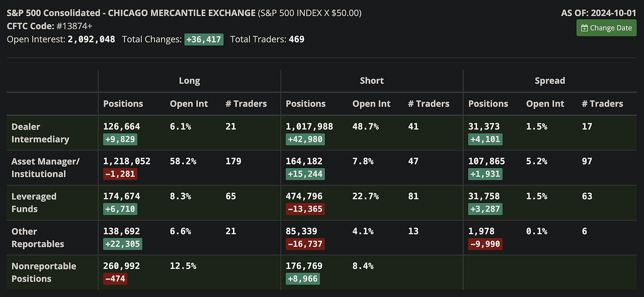Viewport: 644px width, 297px height.
Task: Click the green +22,305 change badge
Action: [x=123, y=244]
